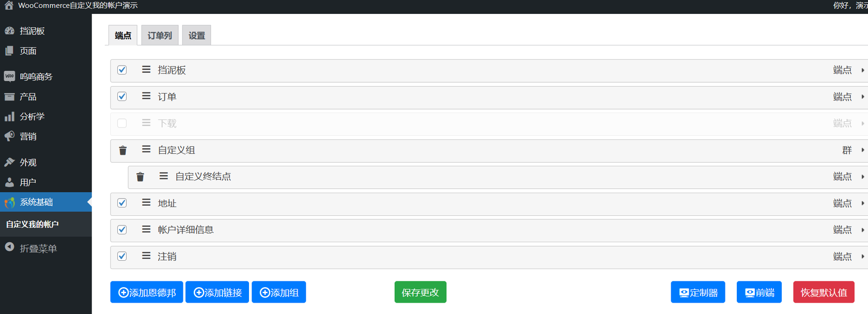
Task: Open the 前端 button
Action: [x=760, y=292]
